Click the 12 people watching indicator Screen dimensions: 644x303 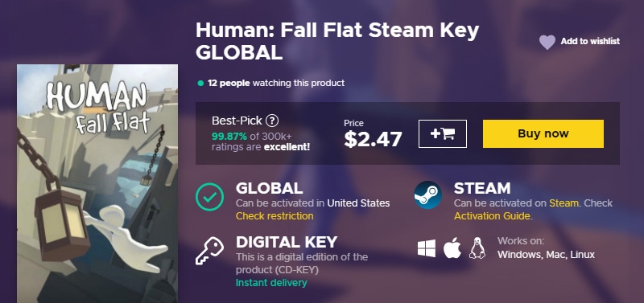[271, 84]
